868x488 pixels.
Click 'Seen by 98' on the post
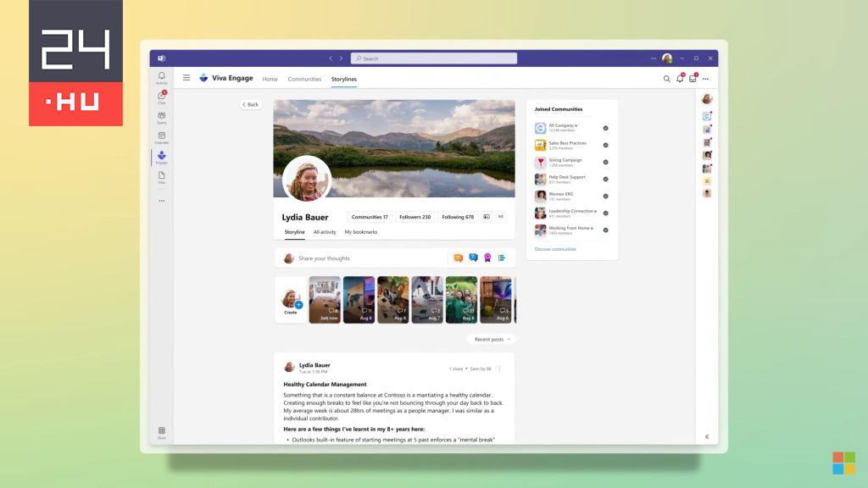click(481, 369)
